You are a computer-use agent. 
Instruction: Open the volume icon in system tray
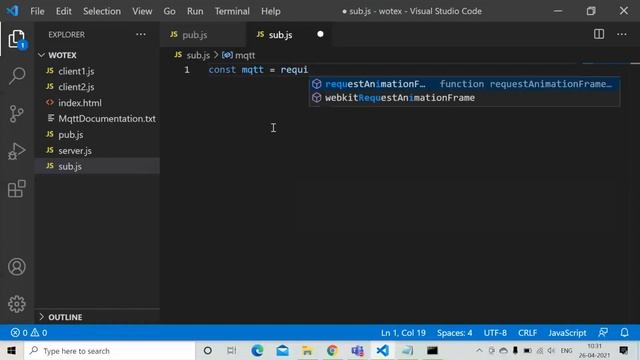(551, 351)
